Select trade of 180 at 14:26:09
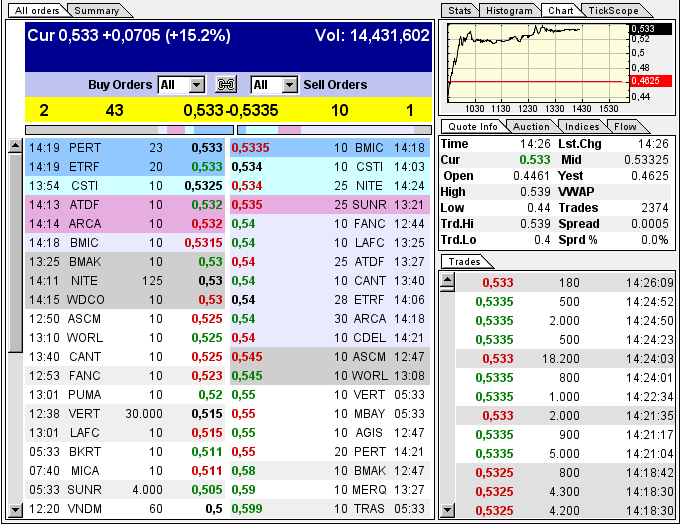Viewport: 681px width, 525px height. (x=565, y=283)
